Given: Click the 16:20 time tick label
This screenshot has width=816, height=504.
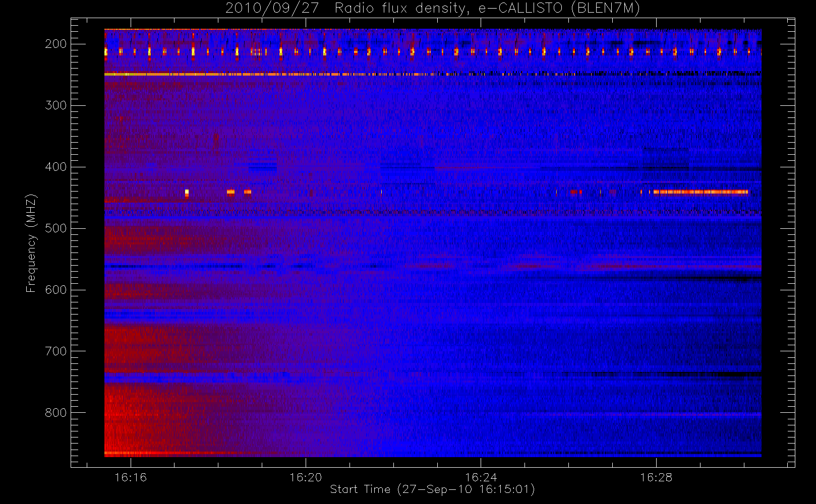Looking at the screenshot, I should coord(306,477).
